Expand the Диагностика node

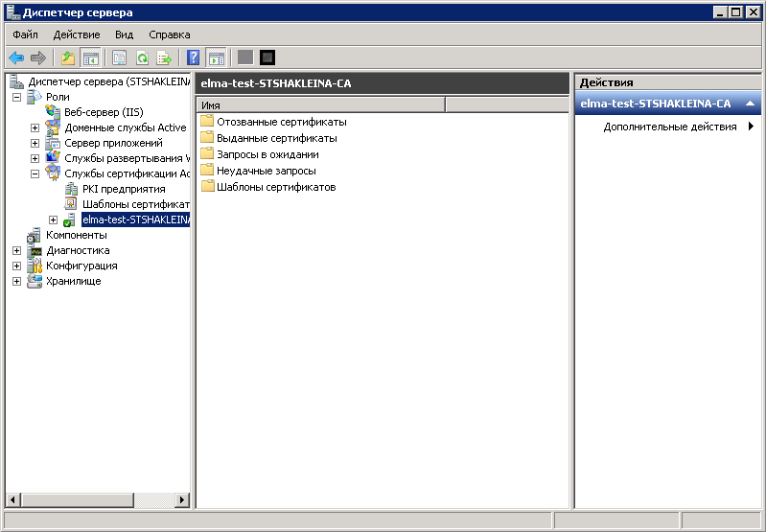coord(16,250)
